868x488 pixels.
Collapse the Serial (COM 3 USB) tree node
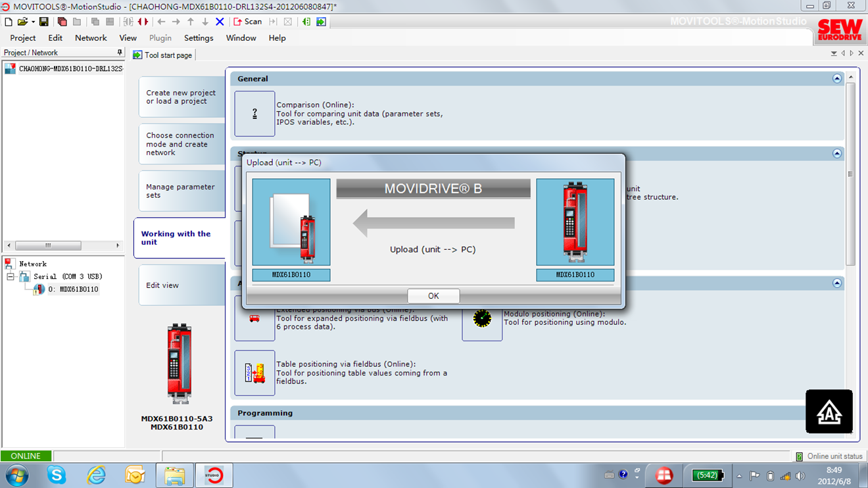[11, 277]
